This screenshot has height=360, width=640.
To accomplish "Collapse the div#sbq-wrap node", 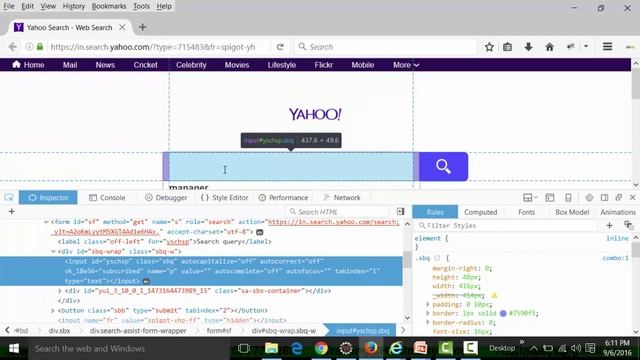I will click(53, 251).
